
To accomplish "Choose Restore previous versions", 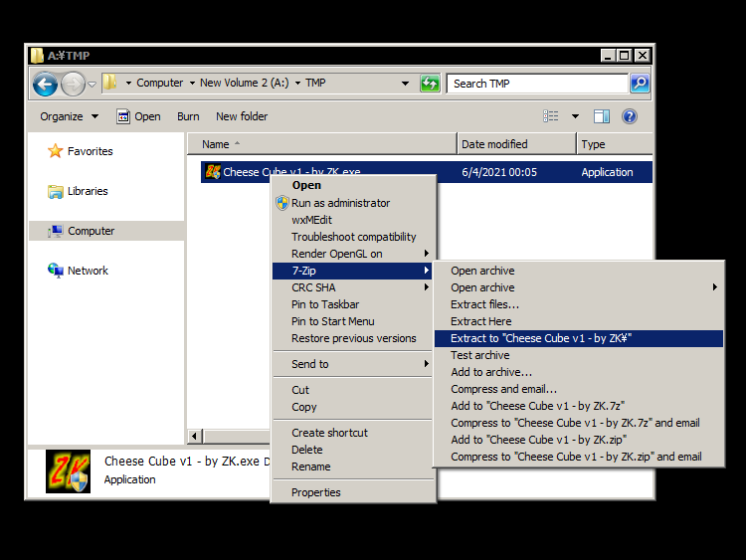I will (353, 338).
